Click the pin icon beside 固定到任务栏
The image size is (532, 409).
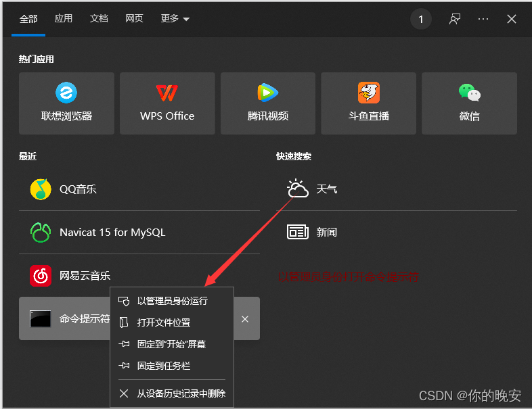[x=124, y=366]
